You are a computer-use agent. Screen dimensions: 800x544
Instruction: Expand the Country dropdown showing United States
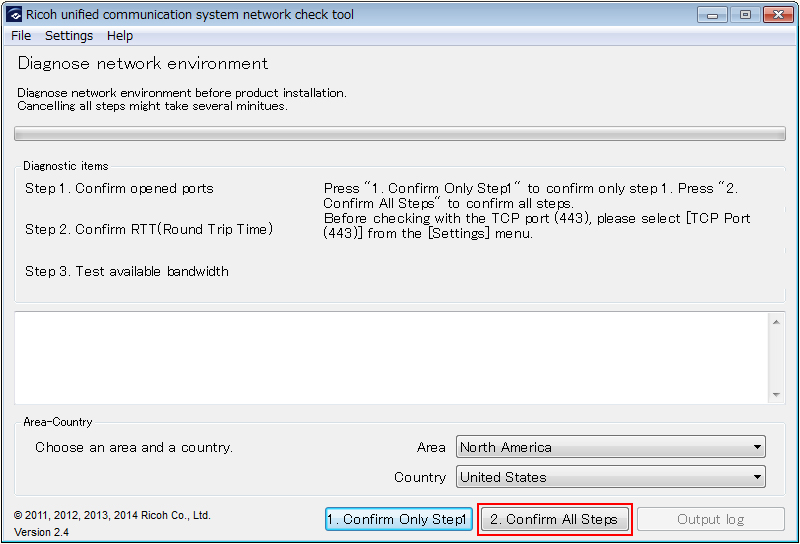pyautogui.click(x=610, y=477)
